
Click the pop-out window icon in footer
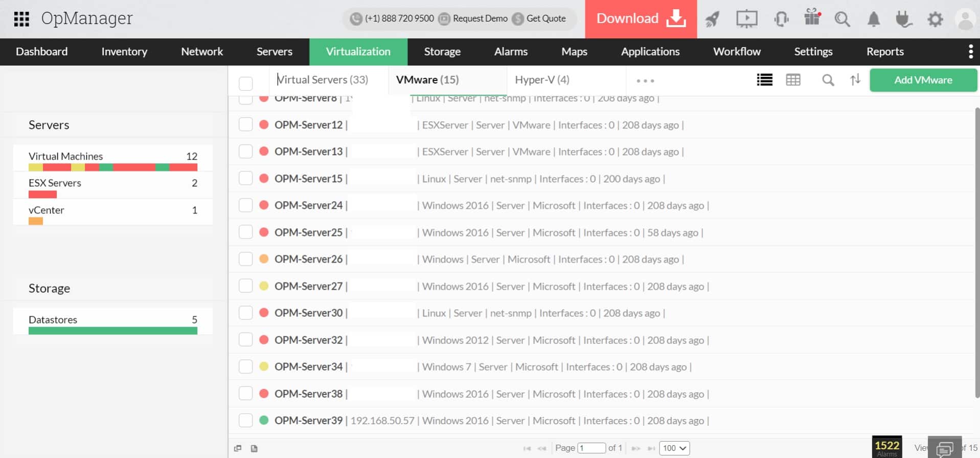point(238,449)
